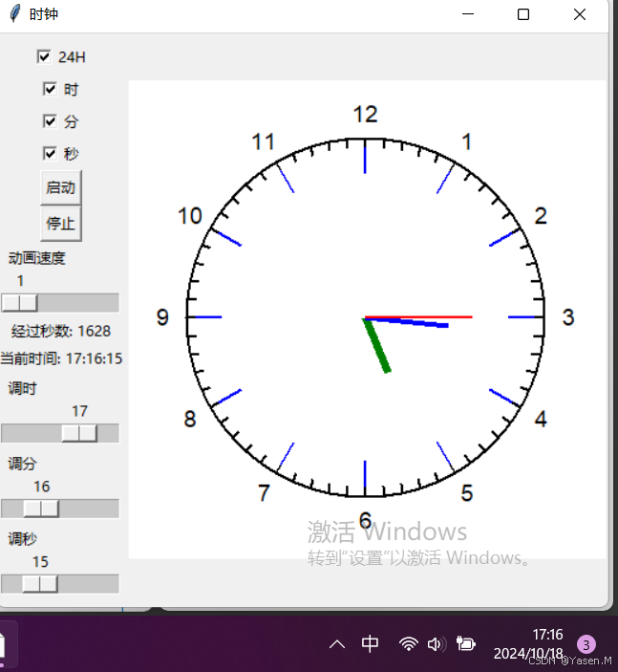Click the 动画速度 label

pos(37,258)
